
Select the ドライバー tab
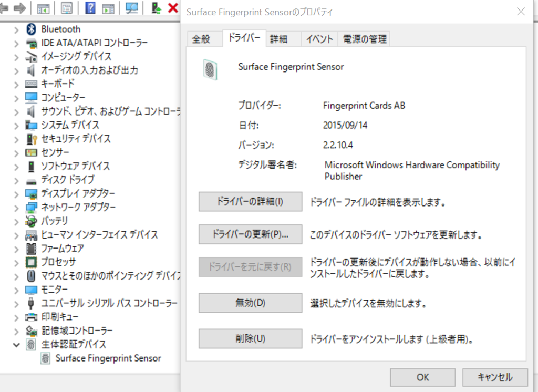click(244, 38)
